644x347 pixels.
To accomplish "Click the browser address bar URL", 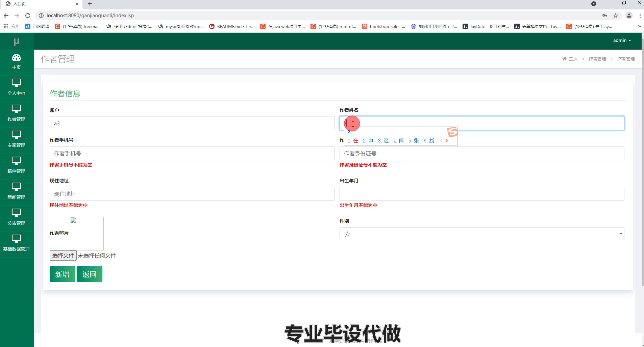I will point(90,16).
